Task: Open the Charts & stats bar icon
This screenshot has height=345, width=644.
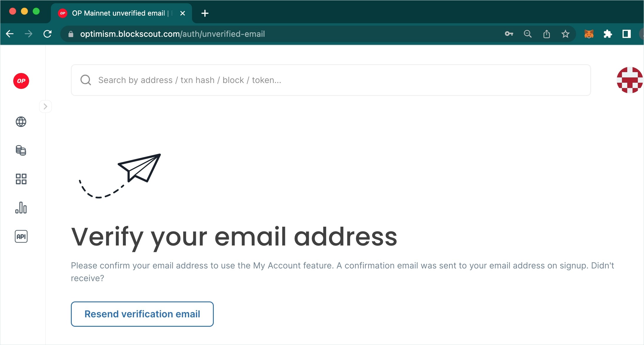Action: tap(21, 208)
